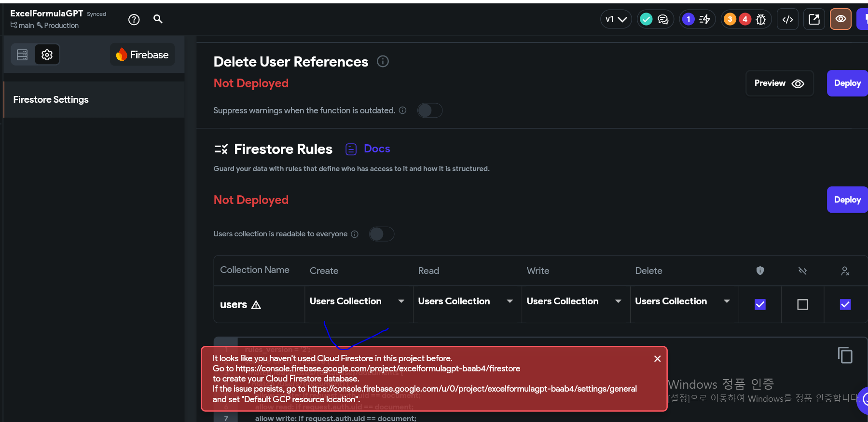Open the Delete permission dropdown for users

(684, 301)
